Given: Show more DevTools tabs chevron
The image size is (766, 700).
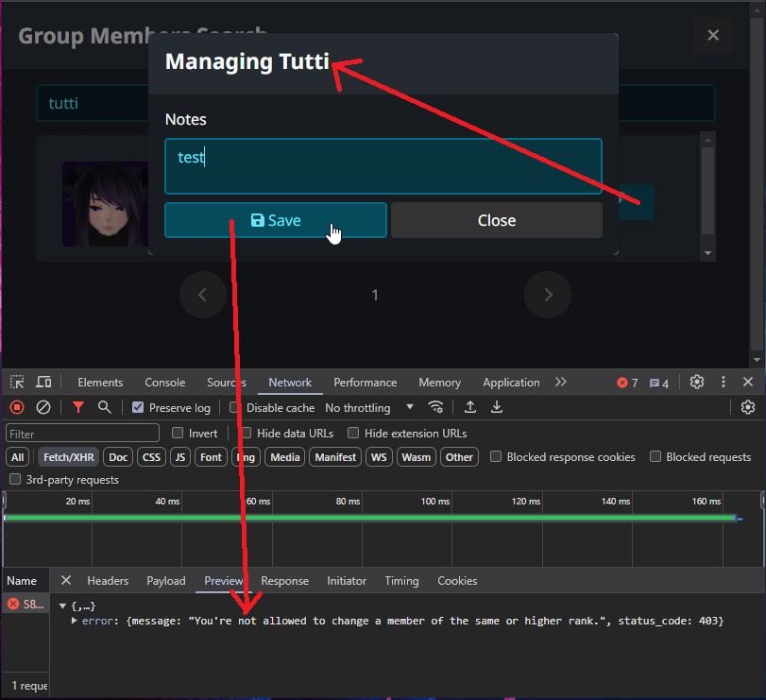Looking at the screenshot, I should 561,383.
